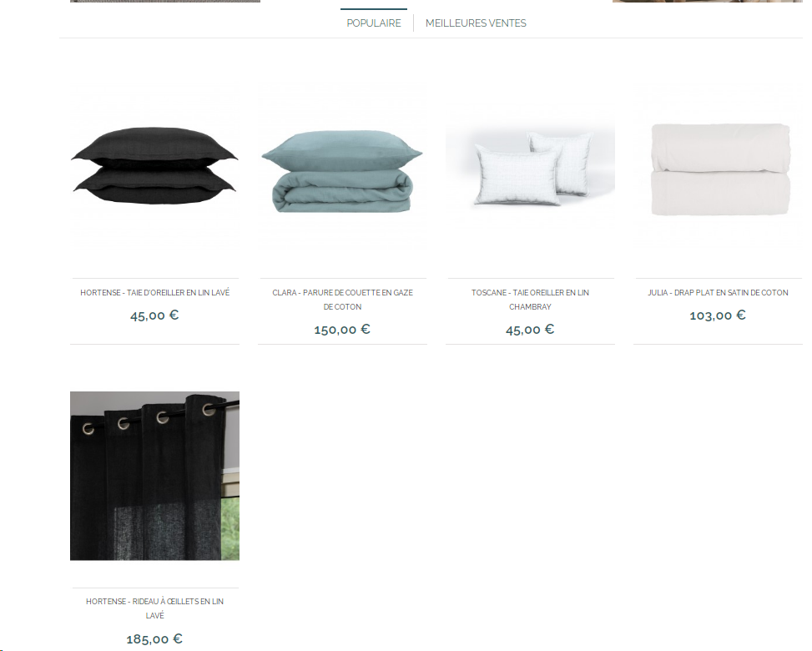Click the 103,00 € Julia price
The image size is (812, 651).
(717, 315)
